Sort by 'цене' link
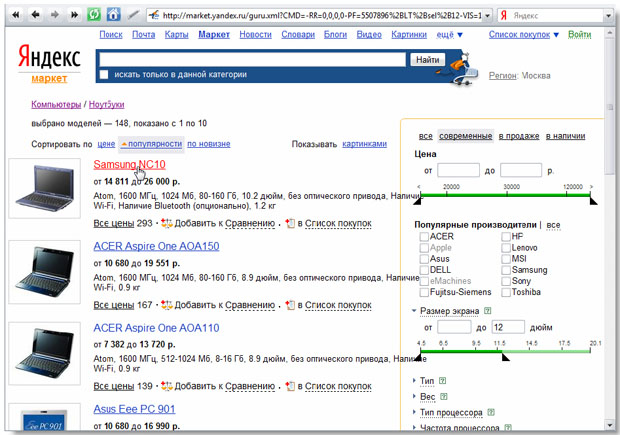Screen dimensions: 620x435 pos(106,144)
